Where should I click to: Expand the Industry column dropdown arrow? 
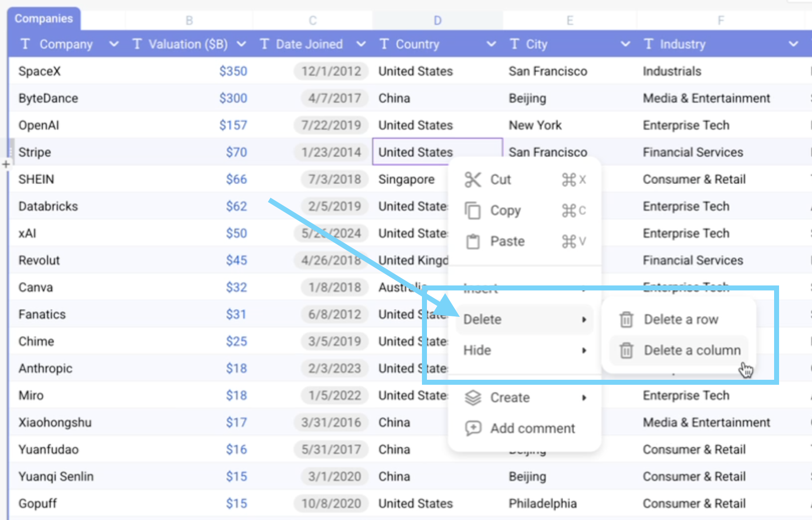[x=794, y=44]
